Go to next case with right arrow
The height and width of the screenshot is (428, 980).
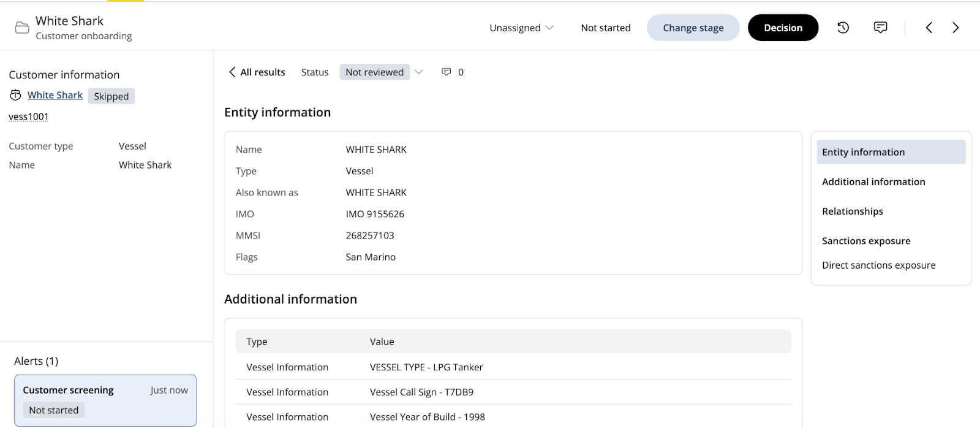pos(956,28)
